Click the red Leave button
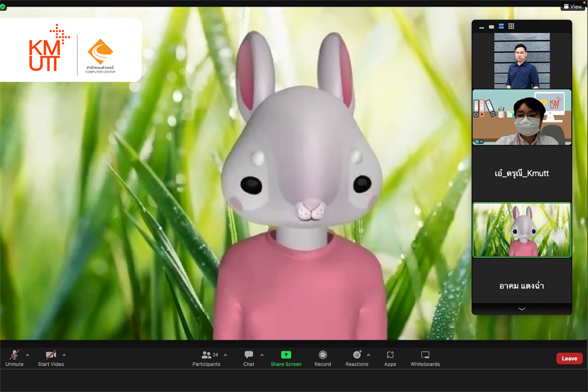 coord(569,359)
